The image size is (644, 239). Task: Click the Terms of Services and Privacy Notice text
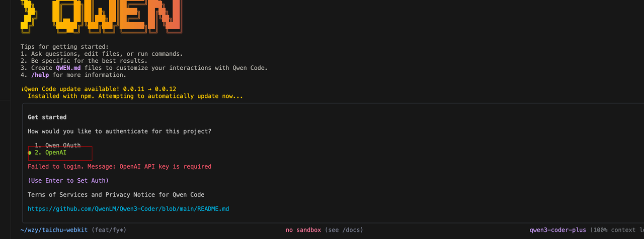116,194
